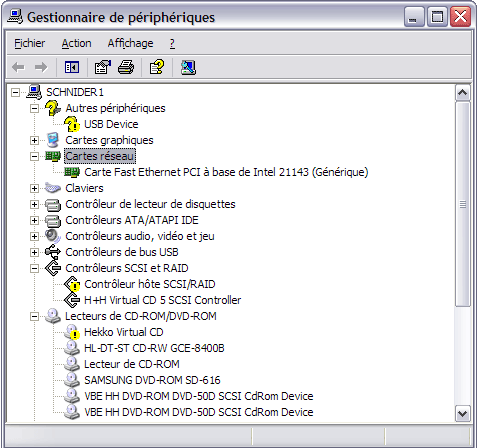Image resolution: width=477 pixels, height=448 pixels.
Task: Collapse the Cartes réseau node
Action: pos(34,156)
